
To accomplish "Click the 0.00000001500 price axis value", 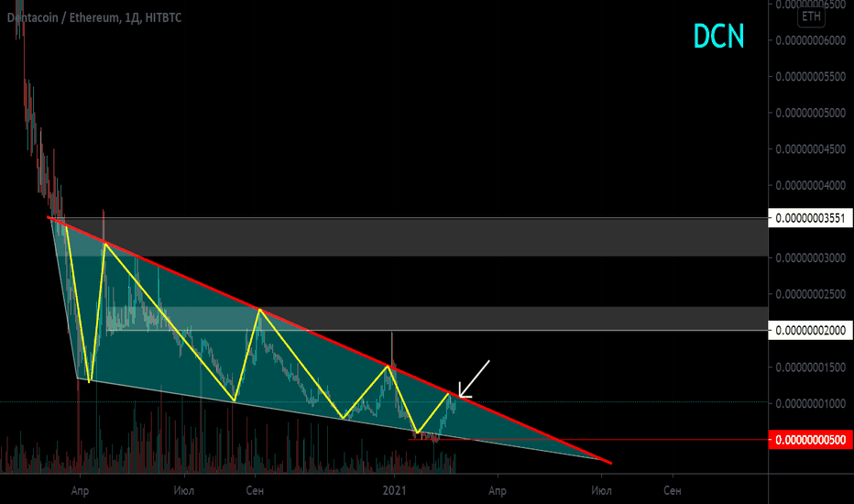I will (810, 367).
